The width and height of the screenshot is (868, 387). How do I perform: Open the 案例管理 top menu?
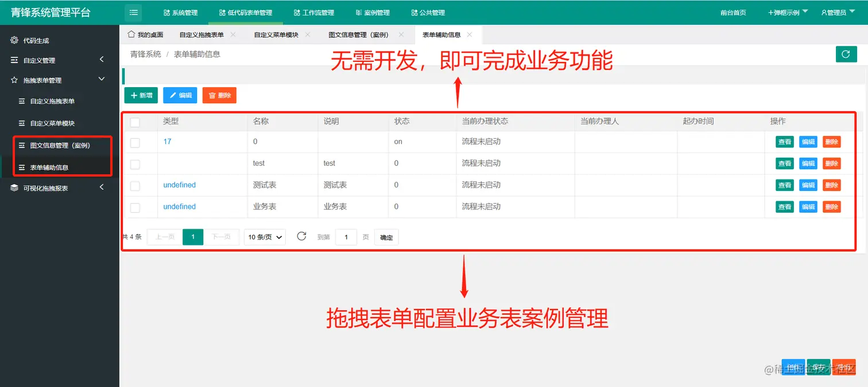373,12
